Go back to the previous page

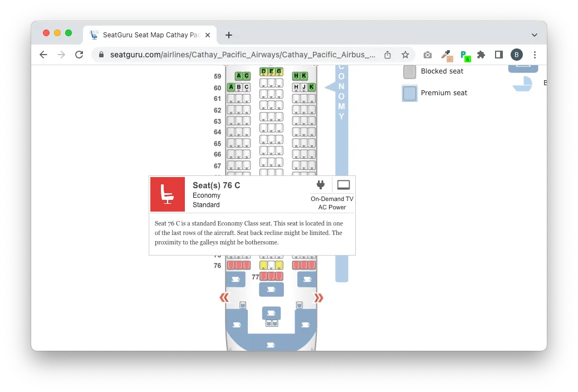pos(43,55)
